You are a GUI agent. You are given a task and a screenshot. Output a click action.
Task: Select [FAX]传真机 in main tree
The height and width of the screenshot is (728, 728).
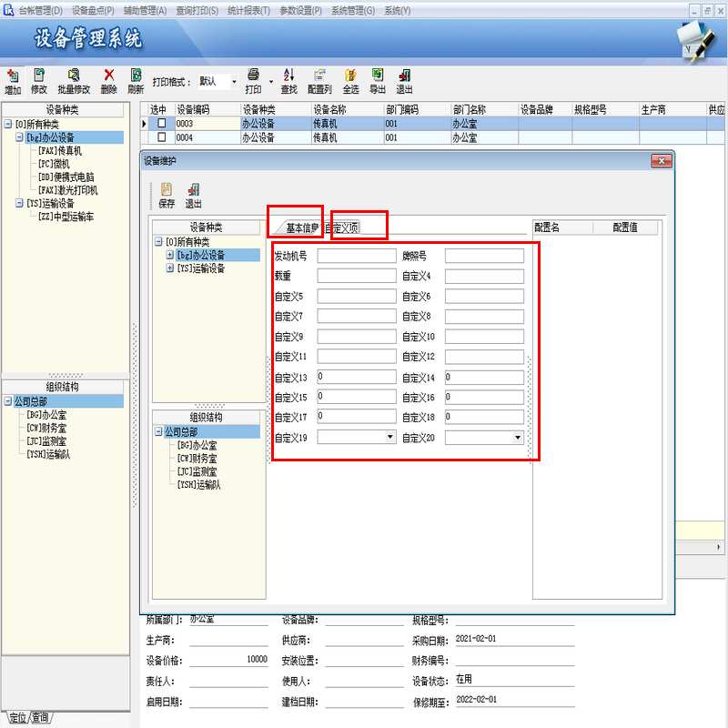pos(59,150)
